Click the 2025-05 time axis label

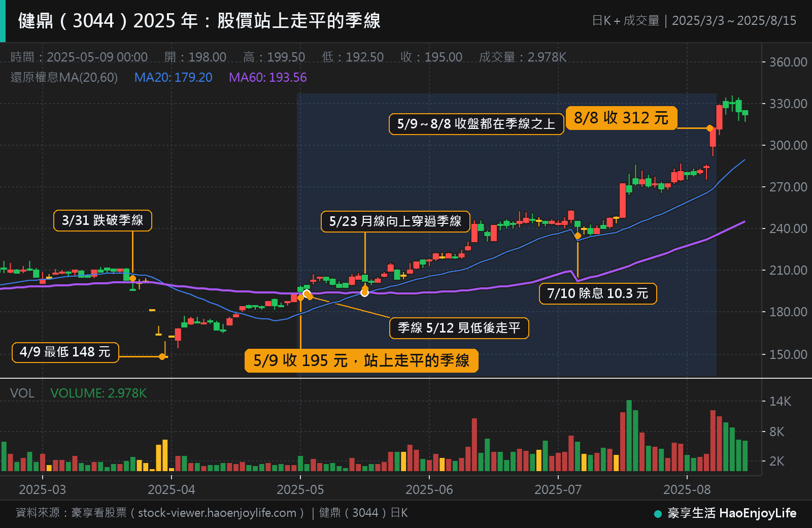pos(300,489)
